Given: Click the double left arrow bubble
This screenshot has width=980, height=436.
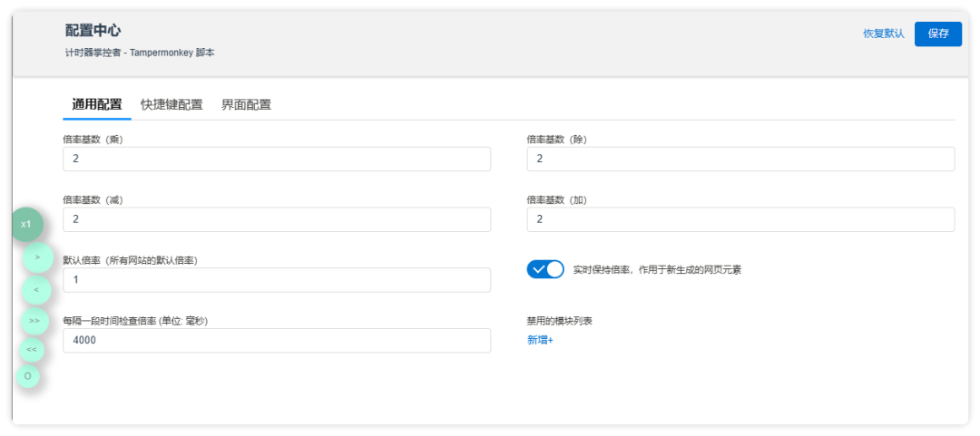Looking at the screenshot, I should coord(32,349).
